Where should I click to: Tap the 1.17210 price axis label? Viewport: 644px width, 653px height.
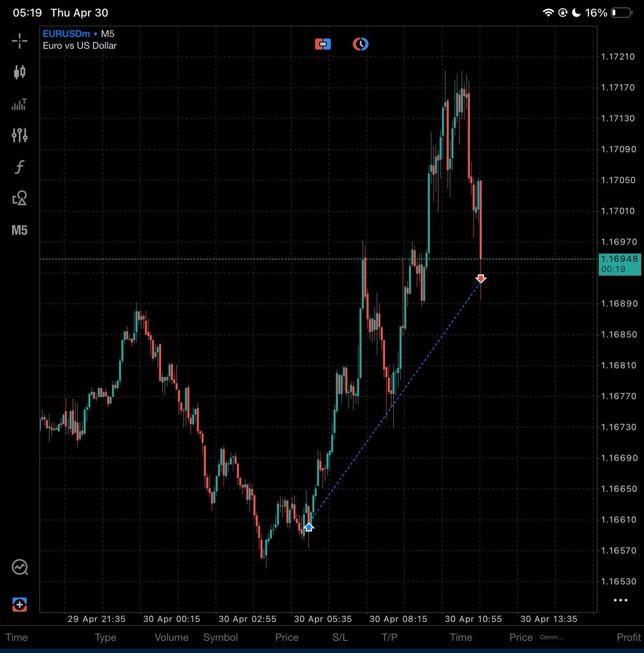tap(618, 57)
